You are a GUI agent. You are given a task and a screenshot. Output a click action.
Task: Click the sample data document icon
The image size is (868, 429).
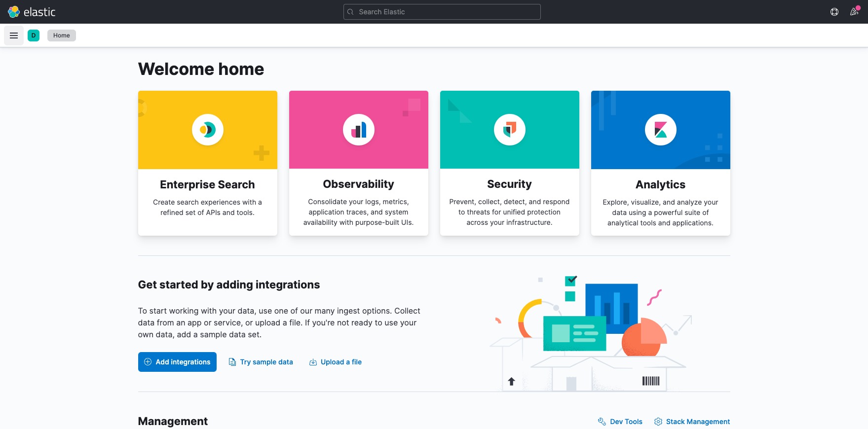[x=232, y=362]
